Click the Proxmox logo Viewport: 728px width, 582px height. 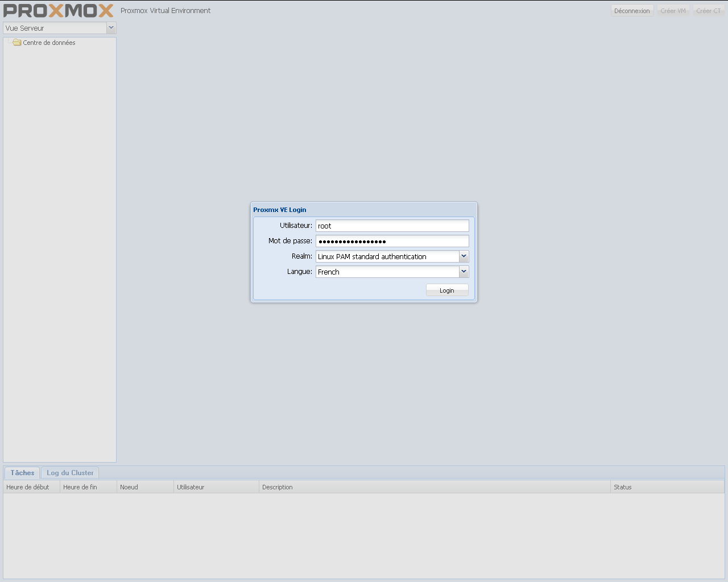(x=59, y=11)
